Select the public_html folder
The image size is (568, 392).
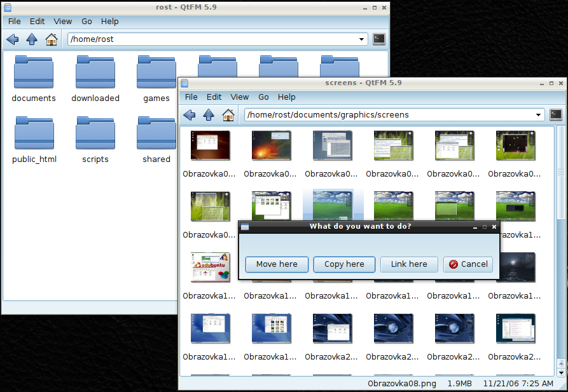(34, 140)
